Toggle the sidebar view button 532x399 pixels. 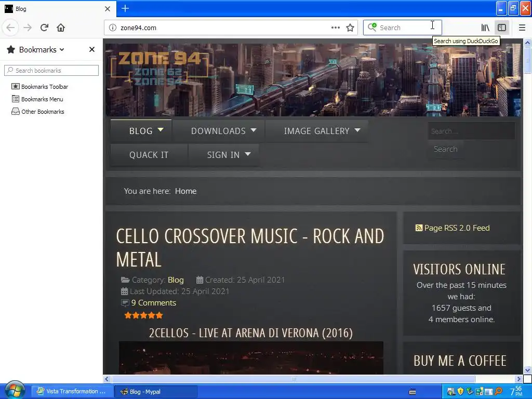(502, 28)
